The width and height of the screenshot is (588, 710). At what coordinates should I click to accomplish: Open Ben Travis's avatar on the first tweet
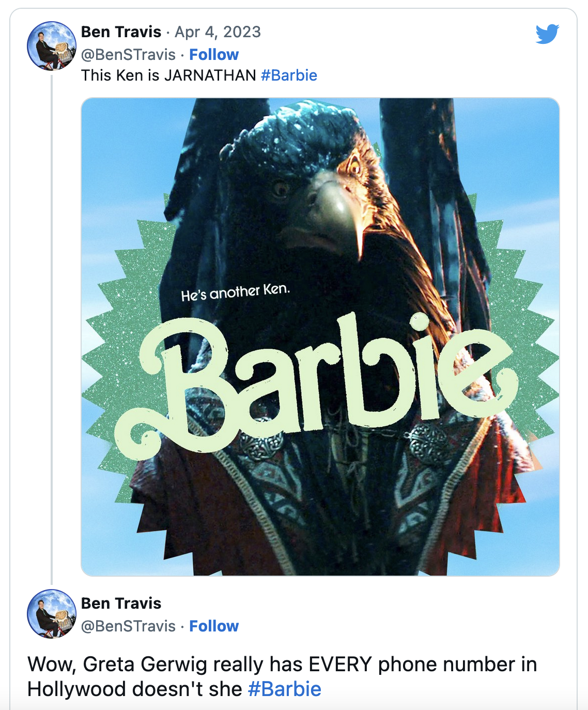tap(52, 46)
